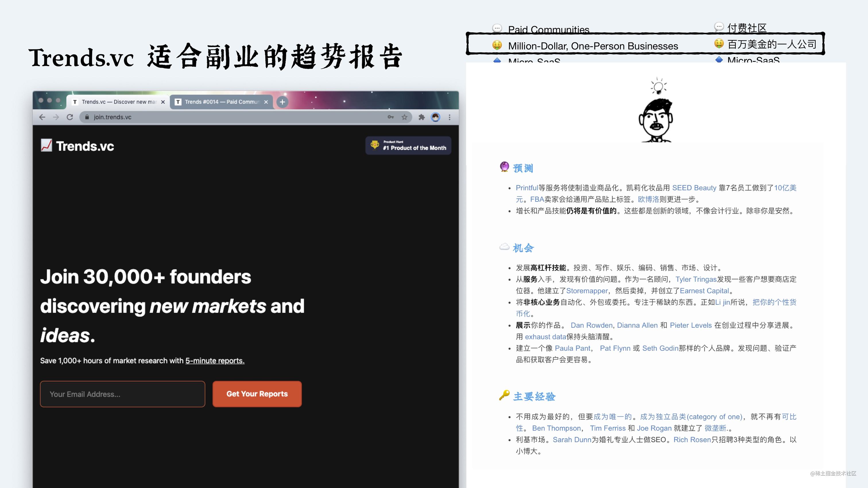Open the Ben Thompson link
Image resolution: width=868 pixels, height=488 pixels.
[x=556, y=428]
